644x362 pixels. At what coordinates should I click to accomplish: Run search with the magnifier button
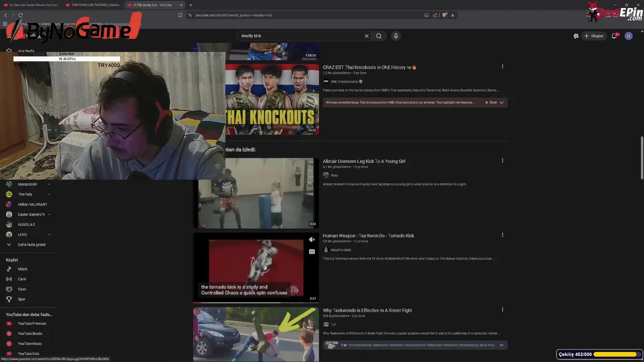pos(379,36)
